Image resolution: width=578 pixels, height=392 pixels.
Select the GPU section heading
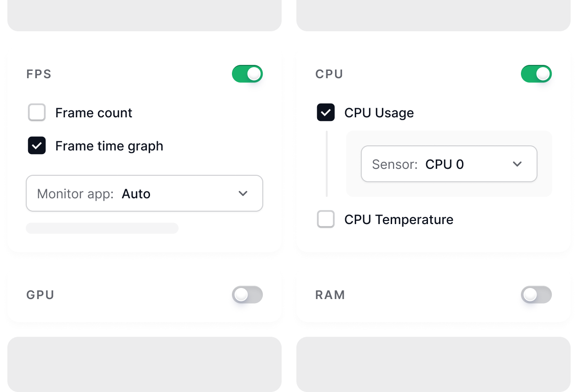40,295
